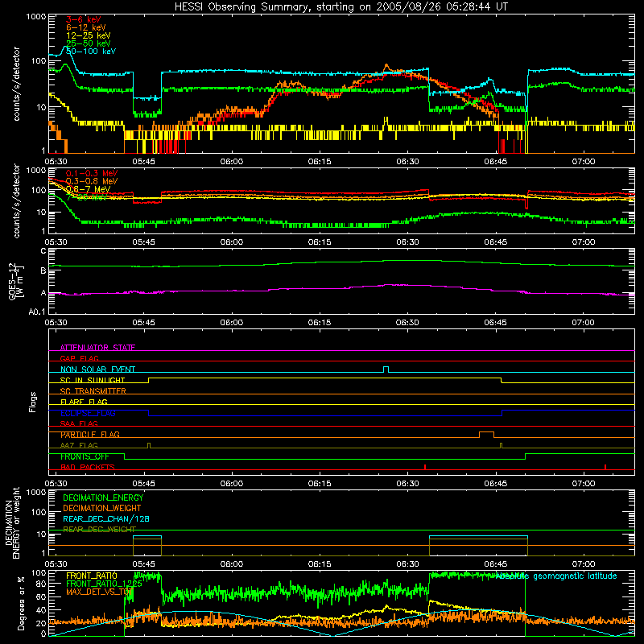Screen dimensions: 644x644
Task: Click the vertical Flags axis label
Action: (33, 402)
